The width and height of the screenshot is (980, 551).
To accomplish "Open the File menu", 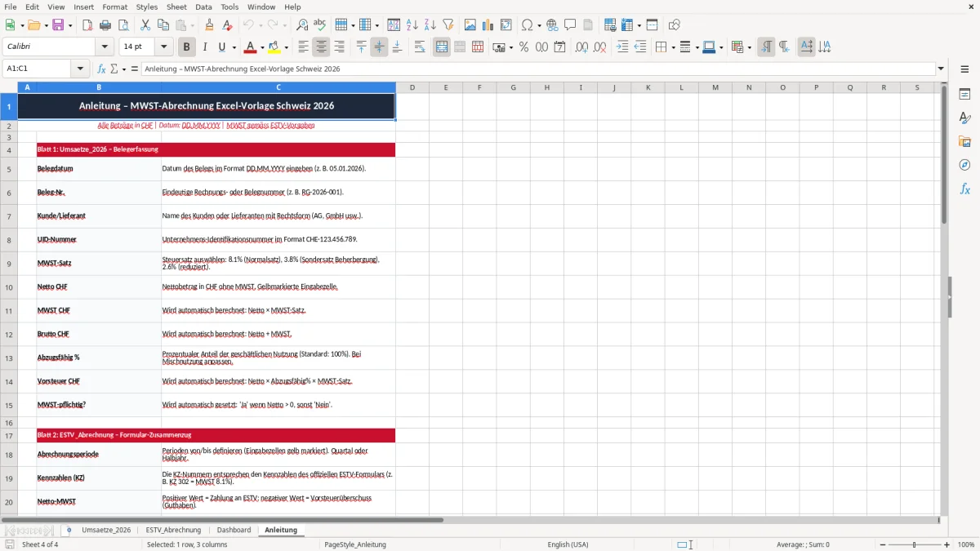I will (x=11, y=7).
